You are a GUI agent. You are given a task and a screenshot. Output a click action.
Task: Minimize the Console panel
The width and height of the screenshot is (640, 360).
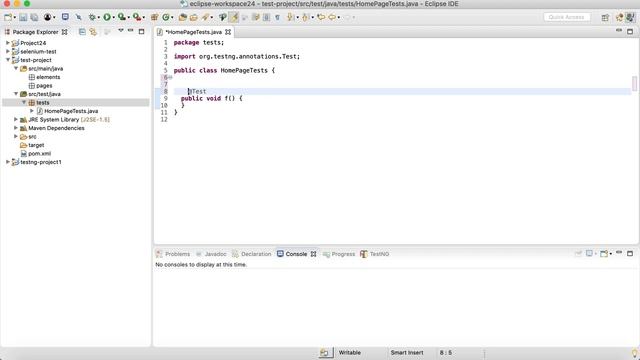point(619,253)
